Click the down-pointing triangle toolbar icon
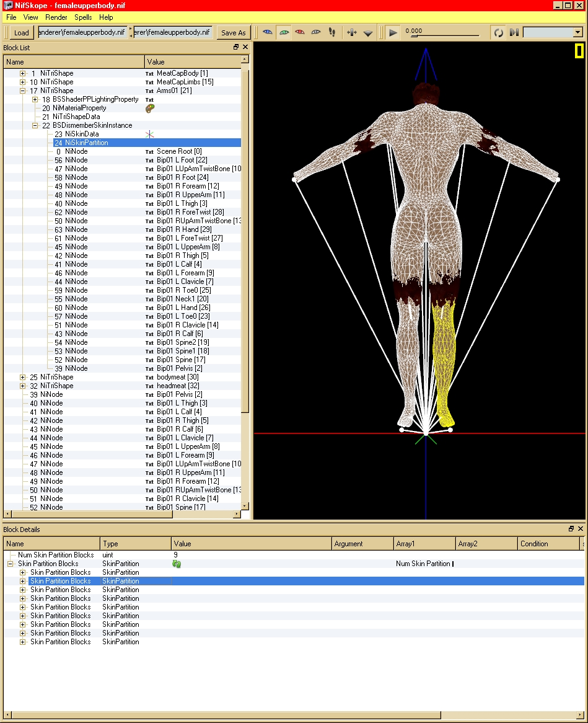Screen dimensions: 588x723 coord(367,33)
